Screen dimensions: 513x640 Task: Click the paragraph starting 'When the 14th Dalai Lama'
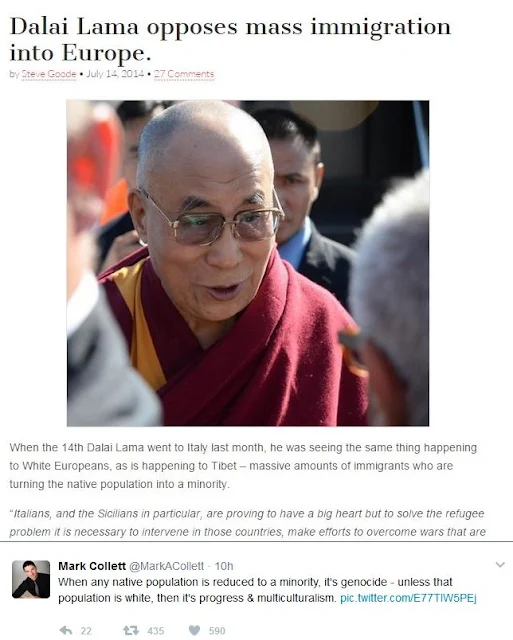click(243, 466)
